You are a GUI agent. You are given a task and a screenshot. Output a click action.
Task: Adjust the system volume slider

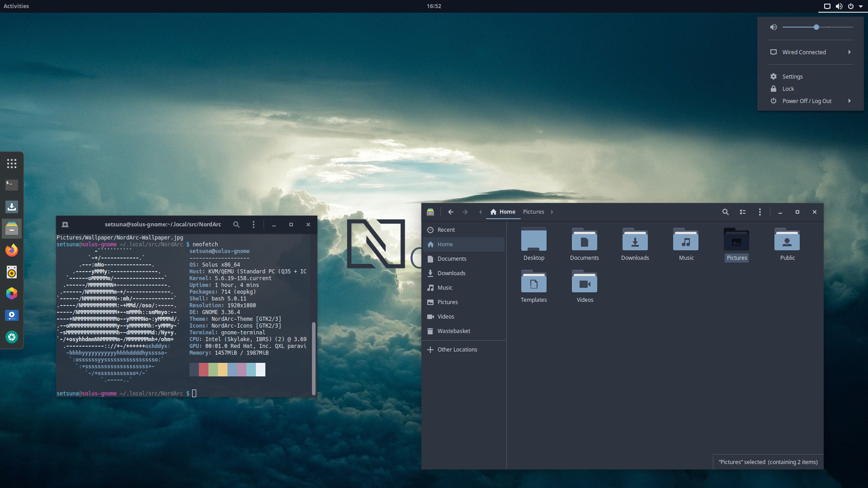click(816, 27)
